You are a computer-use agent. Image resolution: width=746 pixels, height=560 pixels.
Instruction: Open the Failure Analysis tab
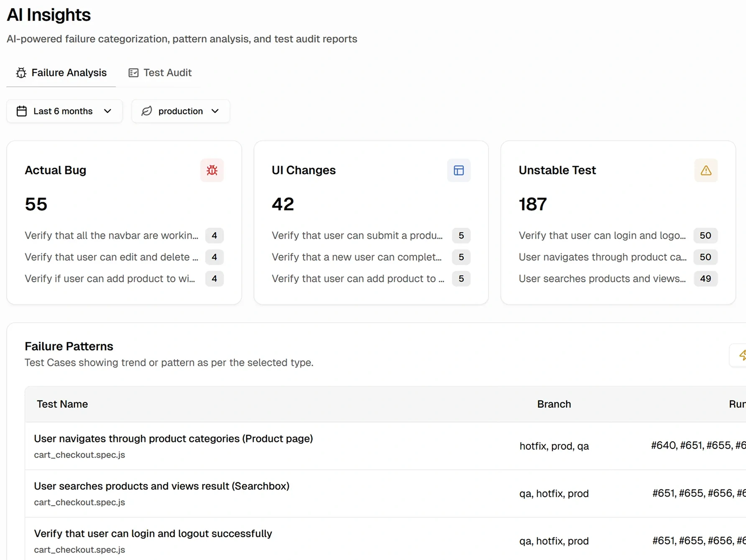pos(61,73)
